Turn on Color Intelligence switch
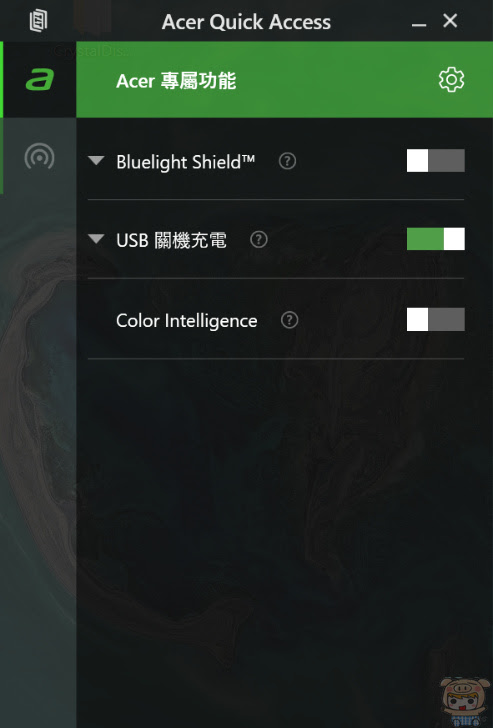 [x=435, y=319]
